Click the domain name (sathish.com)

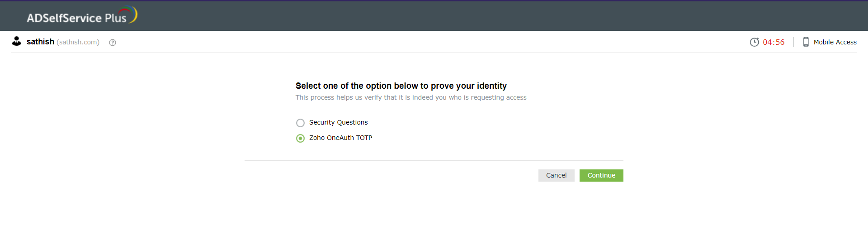(x=78, y=42)
